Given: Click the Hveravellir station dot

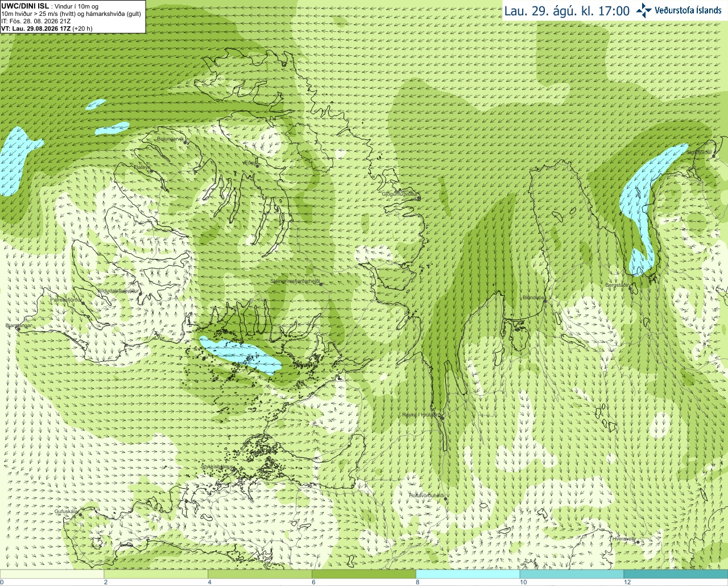Looking at the screenshot, I should 638,542.
